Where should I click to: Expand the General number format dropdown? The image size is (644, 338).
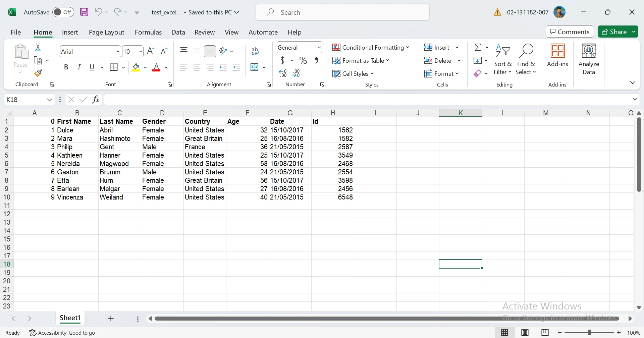pyautogui.click(x=319, y=48)
